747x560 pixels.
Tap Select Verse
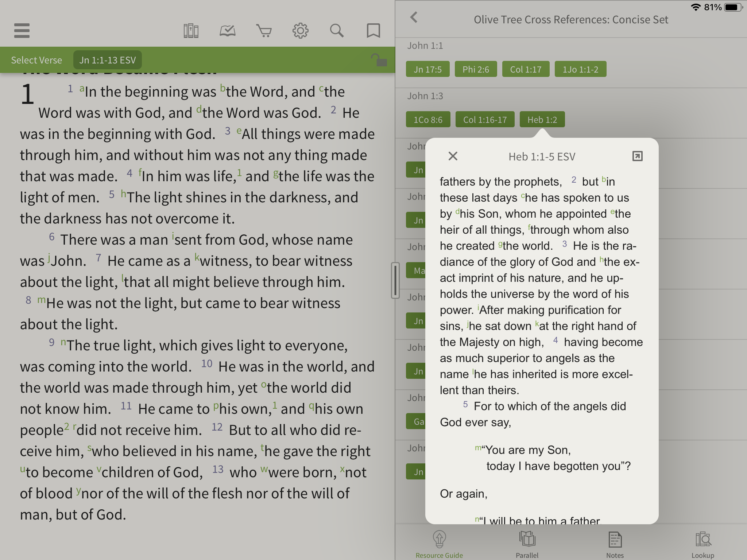pos(36,60)
